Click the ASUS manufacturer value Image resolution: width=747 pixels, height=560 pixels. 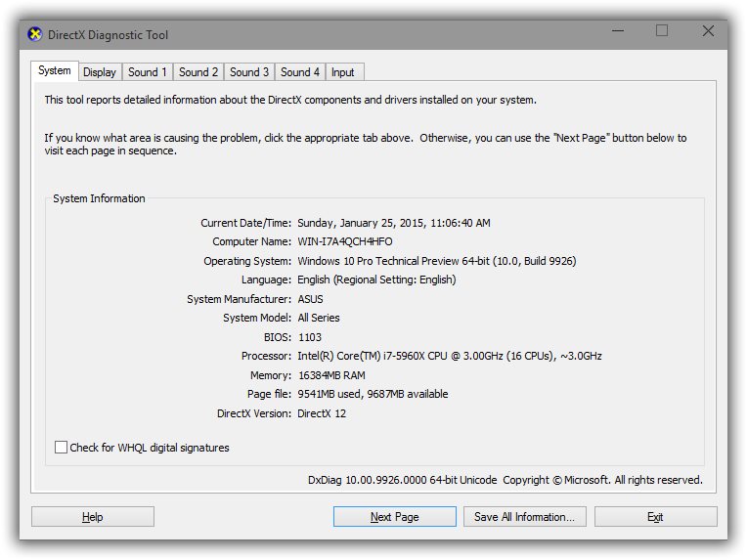tap(310, 299)
